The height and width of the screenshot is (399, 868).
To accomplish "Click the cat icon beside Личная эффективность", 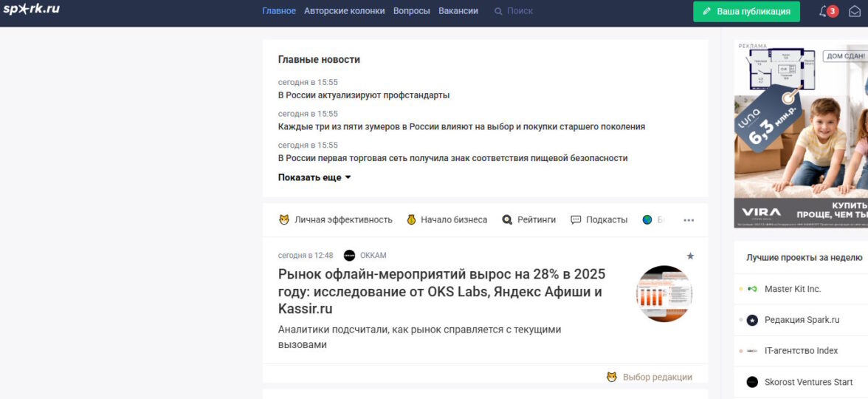I will 284,220.
